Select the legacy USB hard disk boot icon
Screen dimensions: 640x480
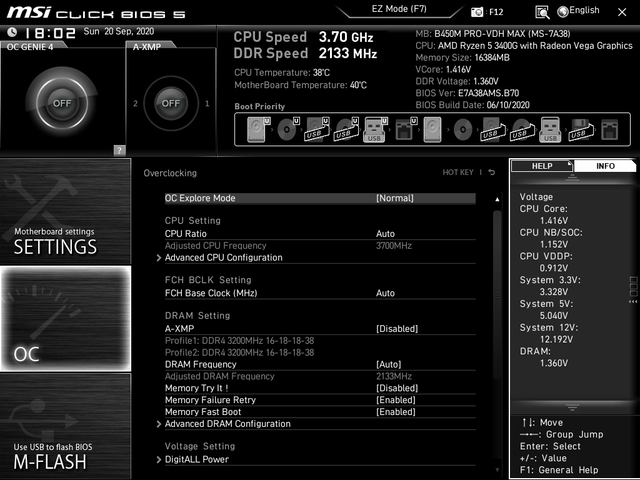click(492, 130)
